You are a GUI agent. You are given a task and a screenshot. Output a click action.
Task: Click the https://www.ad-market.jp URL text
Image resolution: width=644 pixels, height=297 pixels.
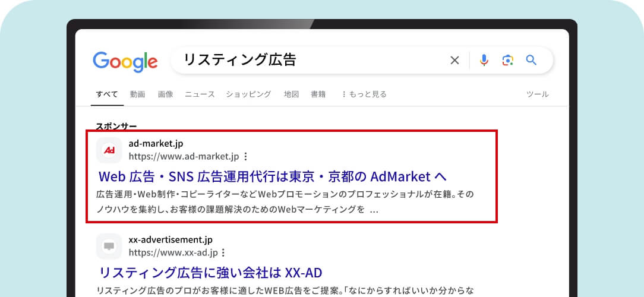click(x=184, y=156)
